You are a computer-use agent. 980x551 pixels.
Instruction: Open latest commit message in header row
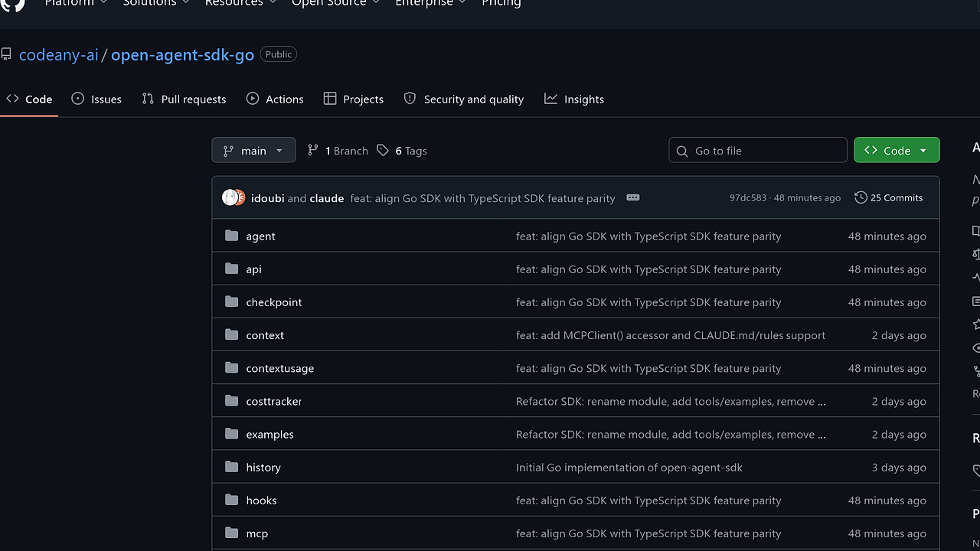click(x=482, y=198)
